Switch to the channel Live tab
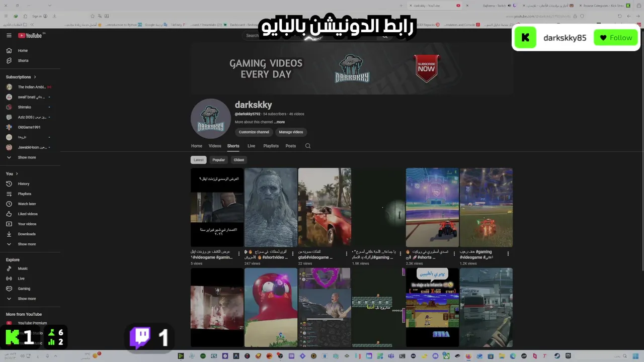 (x=251, y=146)
